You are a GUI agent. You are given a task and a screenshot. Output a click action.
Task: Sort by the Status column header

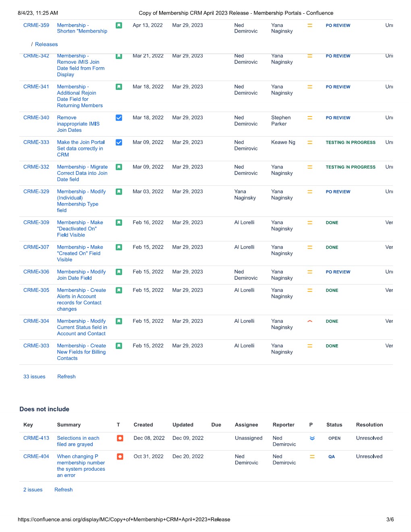pos(334,425)
